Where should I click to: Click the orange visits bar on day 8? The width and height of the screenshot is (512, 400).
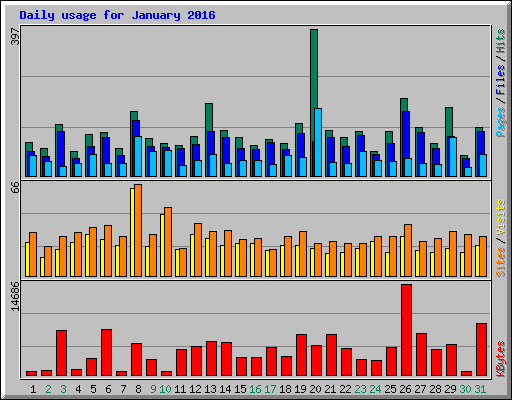[x=138, y=230]
